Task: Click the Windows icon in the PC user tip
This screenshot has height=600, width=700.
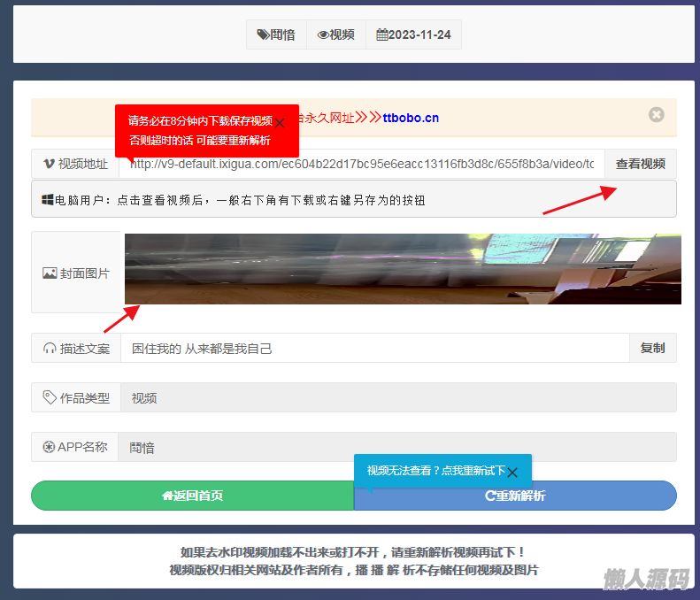Action: click(x=48, y=200)
